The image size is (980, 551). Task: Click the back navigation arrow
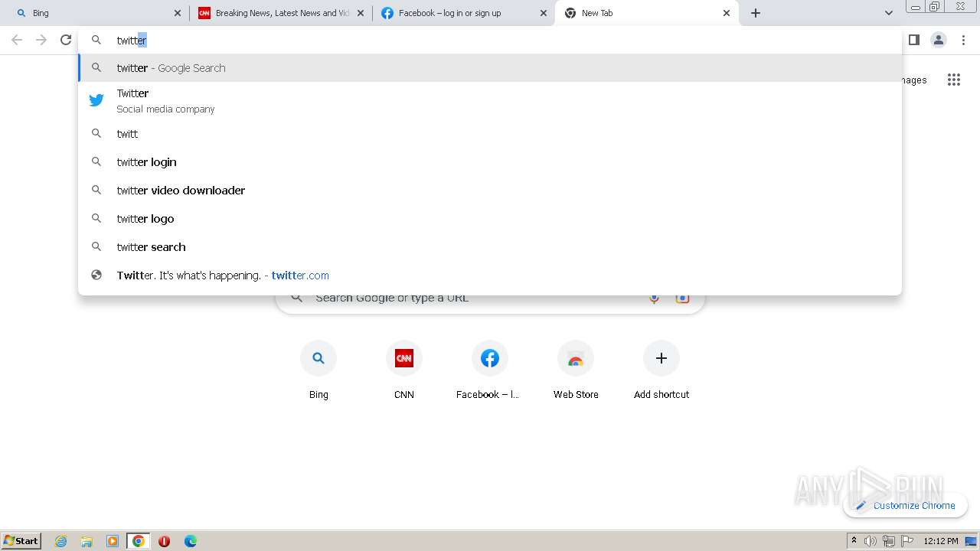click(17, 40)
